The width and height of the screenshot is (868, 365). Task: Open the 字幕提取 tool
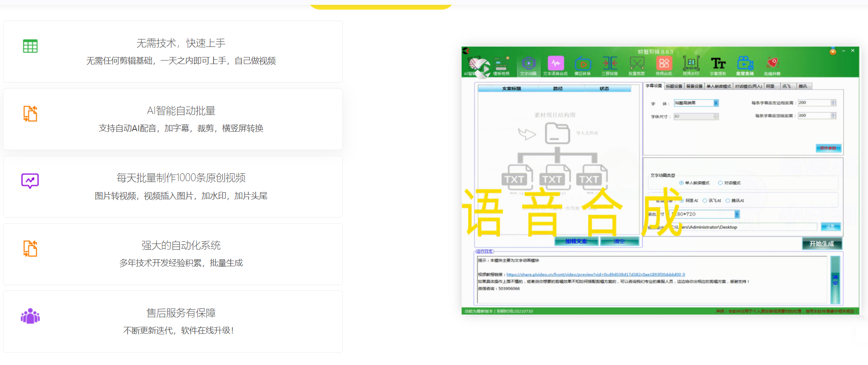pyautogui.click(x=718, y=66)
